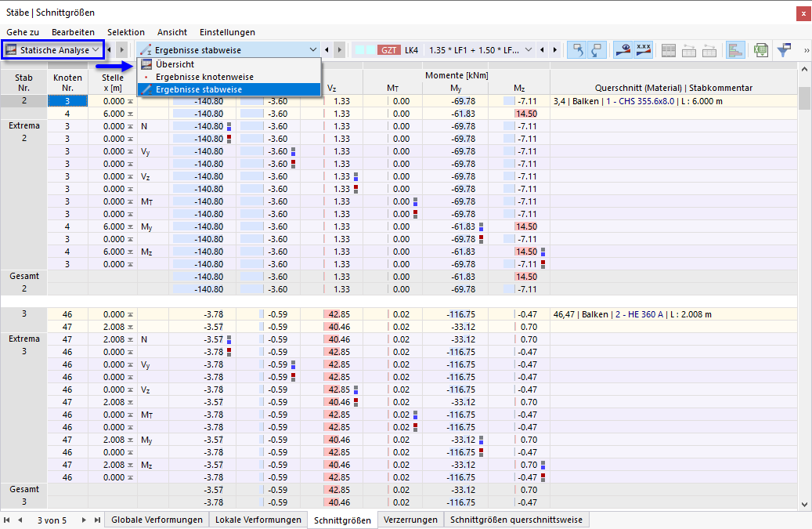
Task: Click the Knoten Nr. column header
Action: click(67, 82)
